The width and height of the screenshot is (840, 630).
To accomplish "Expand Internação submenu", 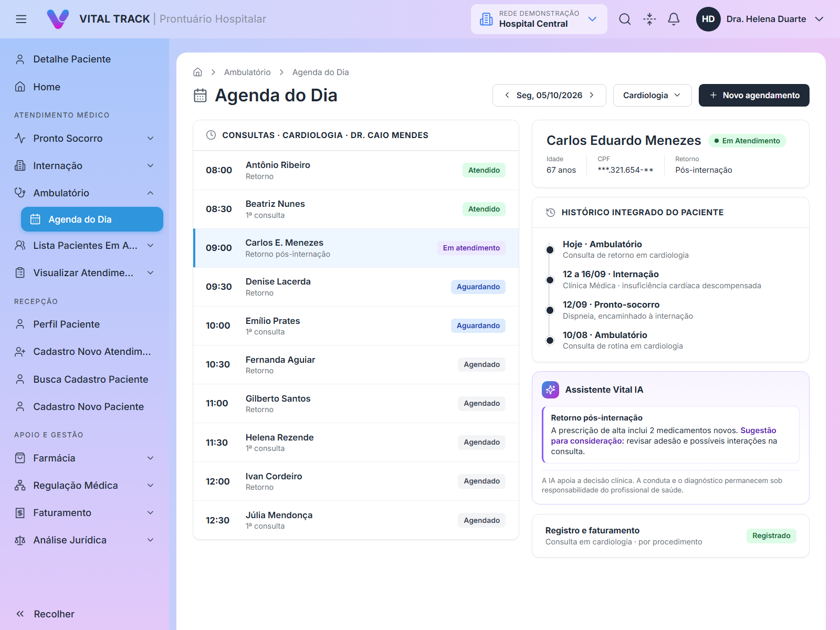I will tap(151, 165).
